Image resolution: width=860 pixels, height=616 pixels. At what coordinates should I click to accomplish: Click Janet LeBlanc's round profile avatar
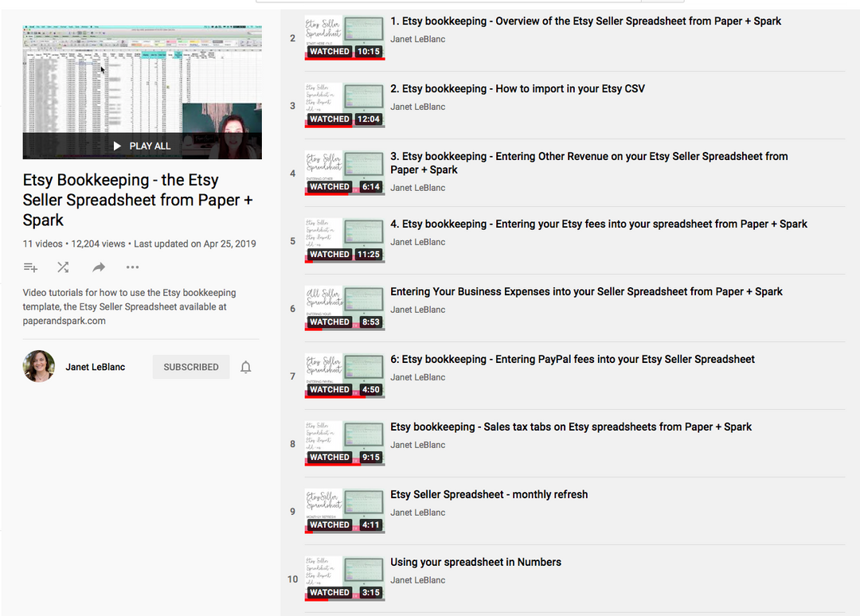(39, 367)
